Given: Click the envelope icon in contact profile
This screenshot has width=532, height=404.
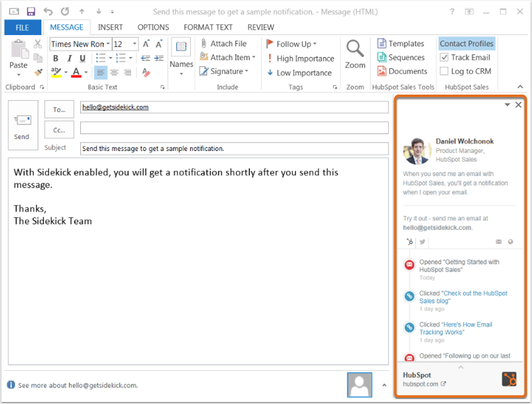Looking at the screenshot, I should tap(498, 242).
